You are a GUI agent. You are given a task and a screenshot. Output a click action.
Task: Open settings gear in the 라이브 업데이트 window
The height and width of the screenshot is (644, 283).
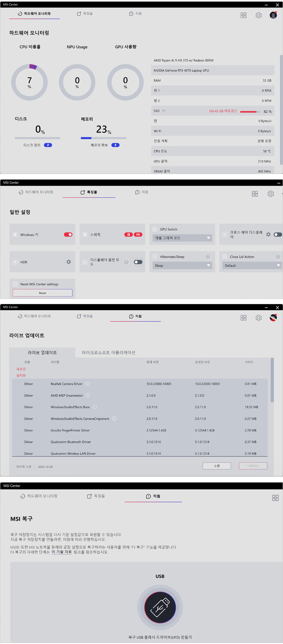[x=259, y=318]
